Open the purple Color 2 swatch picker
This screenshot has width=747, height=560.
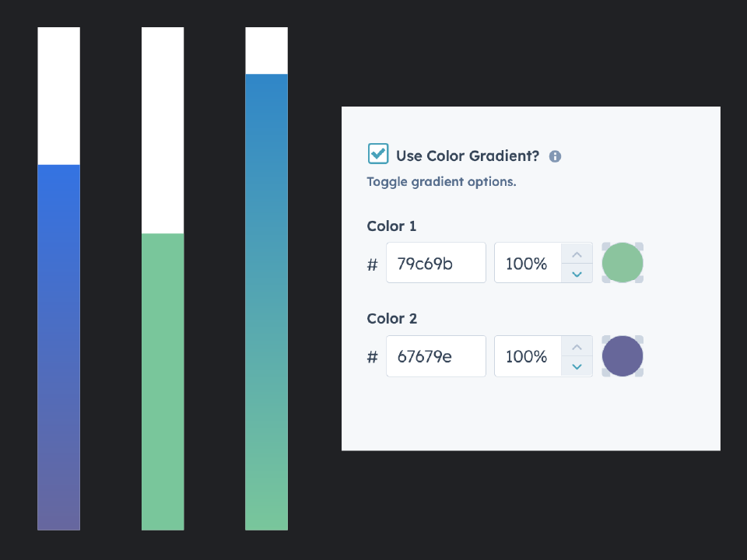[622, 356]
